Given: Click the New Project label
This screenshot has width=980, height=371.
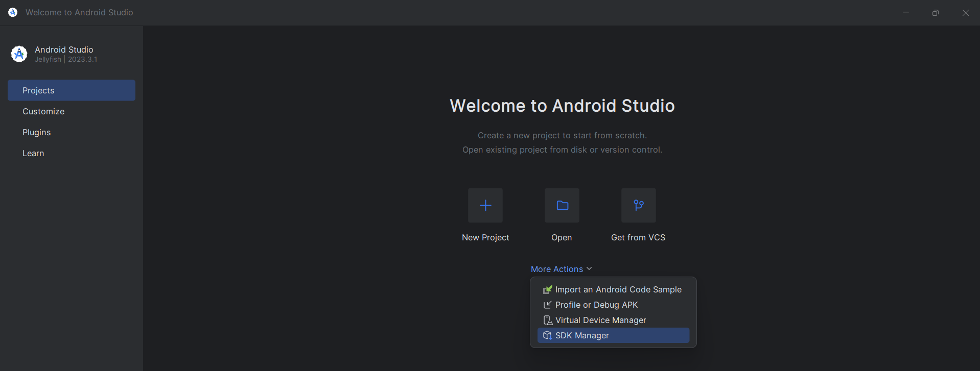Looking at the screenshot, I should (x=485, y=237).
